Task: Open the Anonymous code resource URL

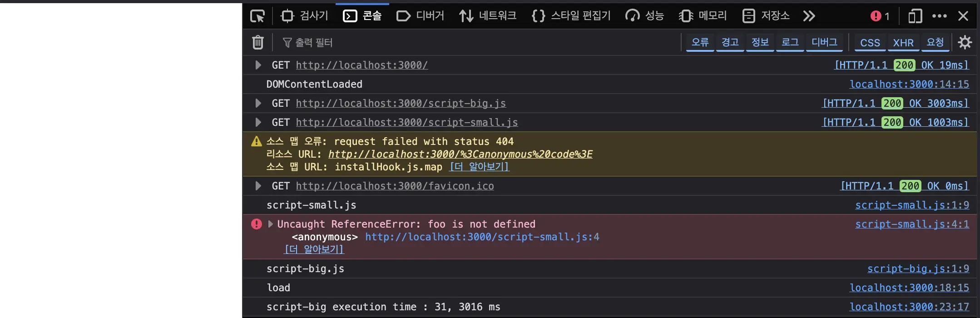Action: click(460, 154)
